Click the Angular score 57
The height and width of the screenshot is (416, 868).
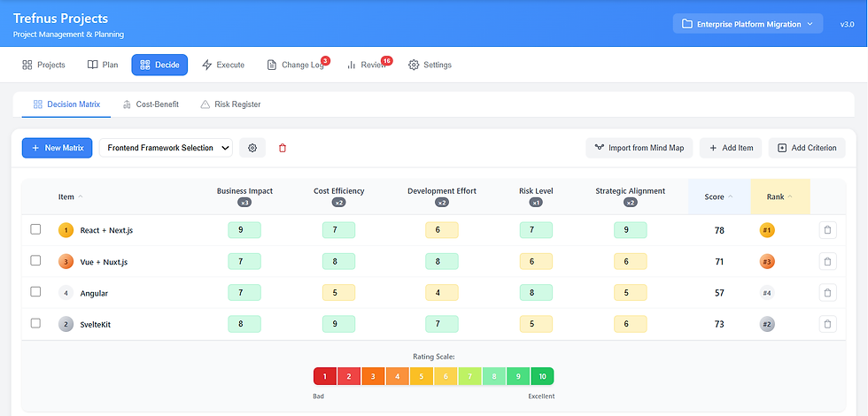[719, 293]
